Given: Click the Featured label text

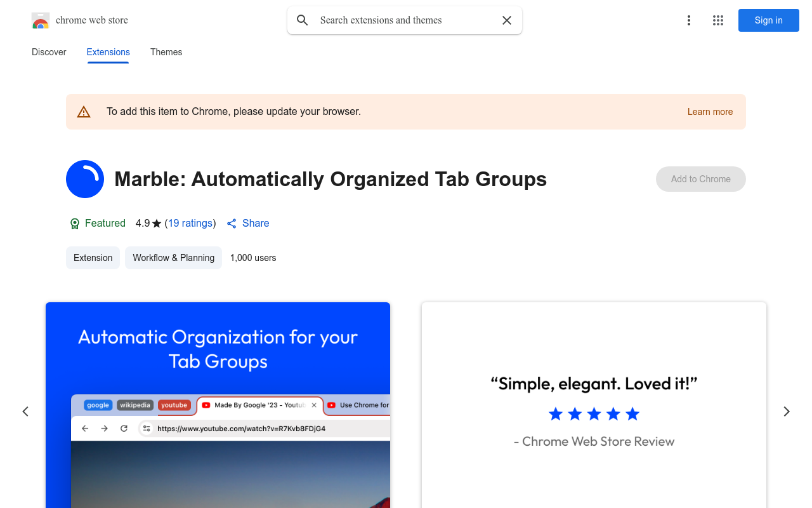Looking at the screenshot, I should [x=105, y=224].
